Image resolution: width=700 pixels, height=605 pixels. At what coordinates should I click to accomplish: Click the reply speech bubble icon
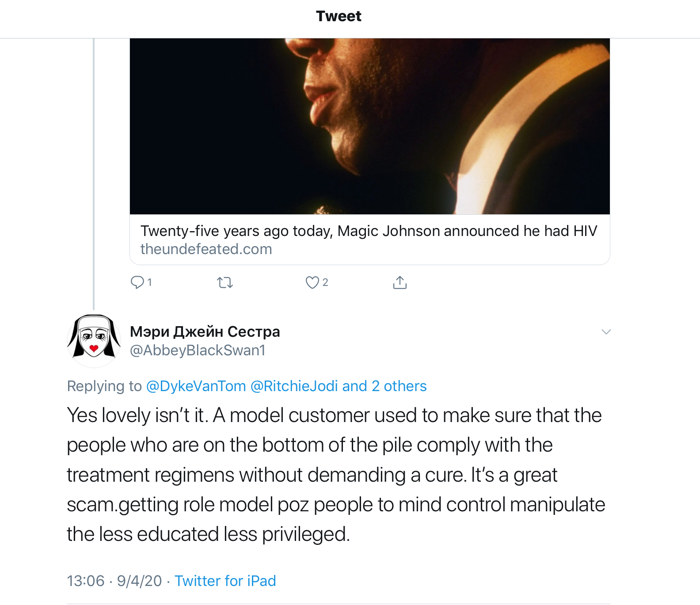click(137, 282)
